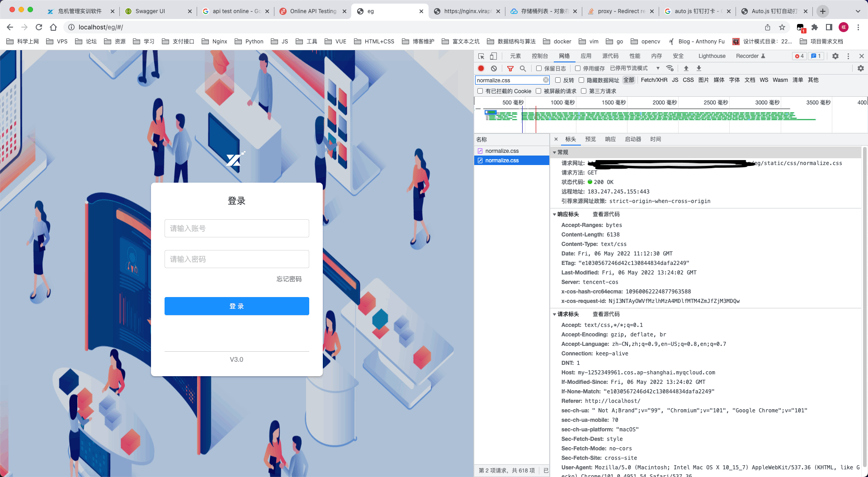Enable the 停用缓存 checkbox

coord(578,68)
